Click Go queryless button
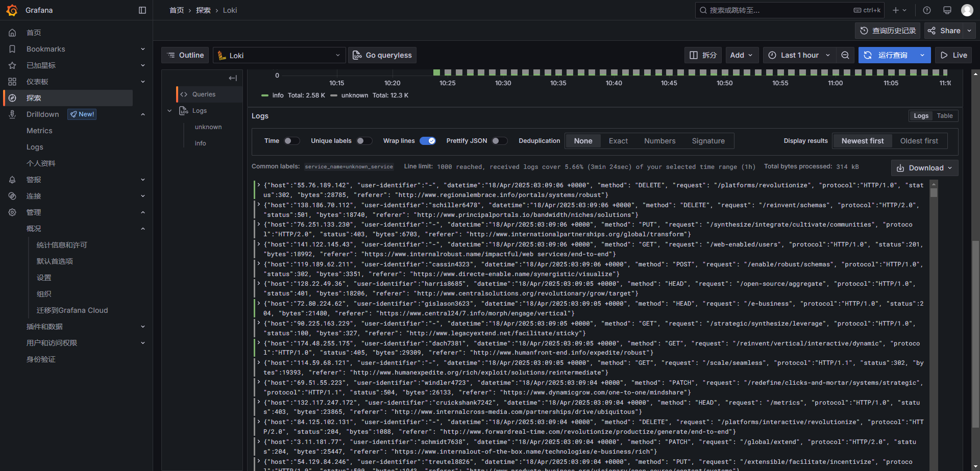This screenshot has height=471, width=980. point(382,55)
